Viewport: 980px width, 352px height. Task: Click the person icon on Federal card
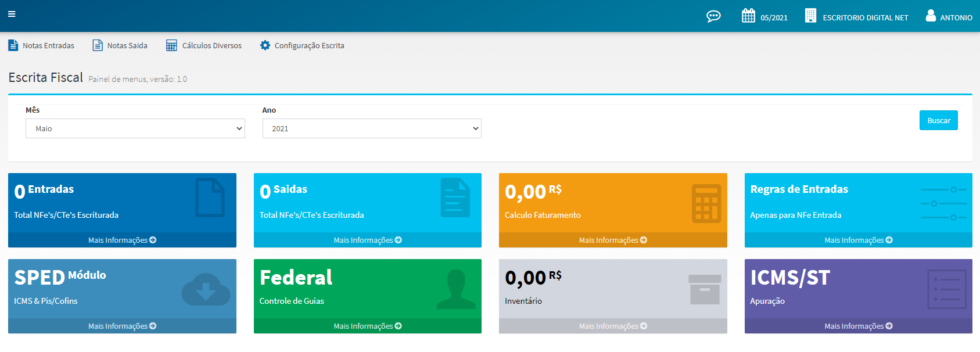456,289
